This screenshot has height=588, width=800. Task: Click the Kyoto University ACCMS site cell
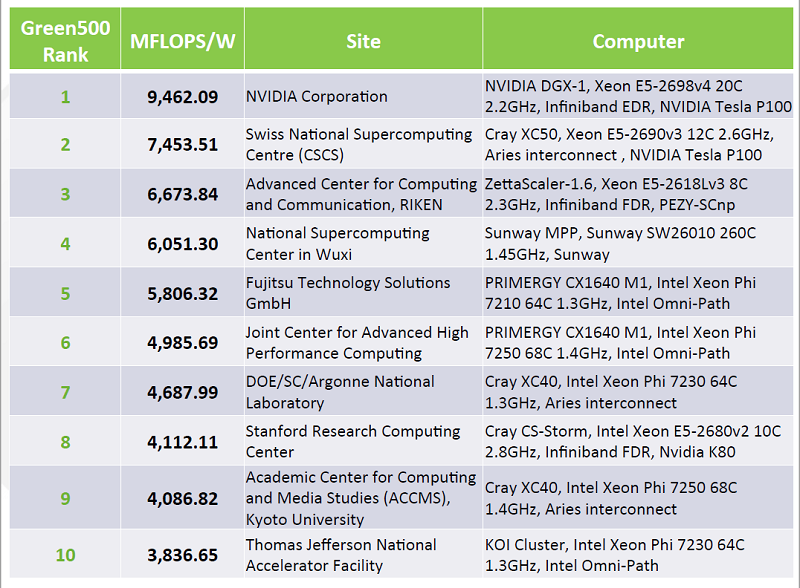(363, 498)
